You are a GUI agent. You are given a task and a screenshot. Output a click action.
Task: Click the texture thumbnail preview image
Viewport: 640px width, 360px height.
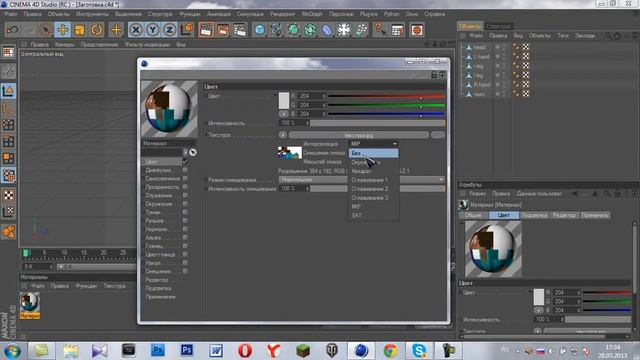290,153
